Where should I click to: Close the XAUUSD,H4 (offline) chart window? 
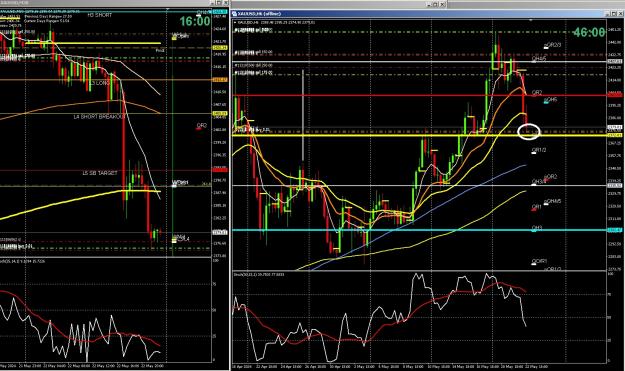620,14
